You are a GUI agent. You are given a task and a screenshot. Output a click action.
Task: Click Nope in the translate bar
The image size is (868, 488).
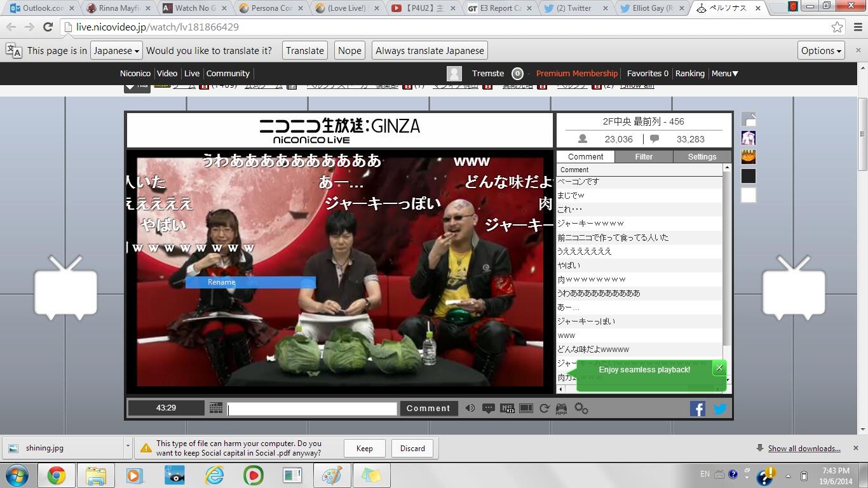pyautogui.click(x=349, y=51)
